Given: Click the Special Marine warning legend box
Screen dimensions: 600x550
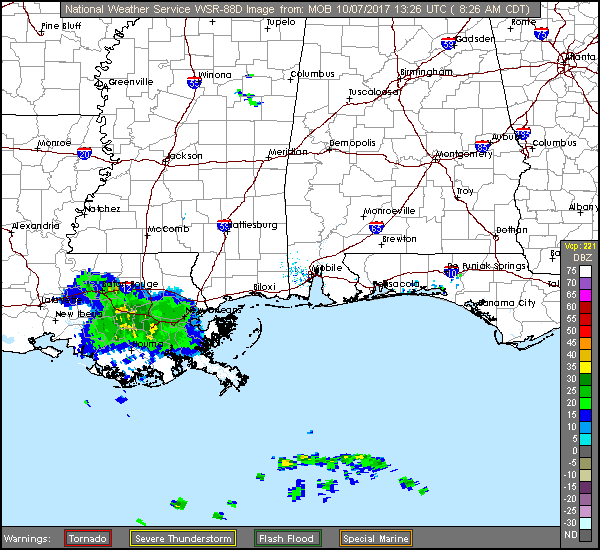Looking at the screenshot, I should tap(376, 539).
